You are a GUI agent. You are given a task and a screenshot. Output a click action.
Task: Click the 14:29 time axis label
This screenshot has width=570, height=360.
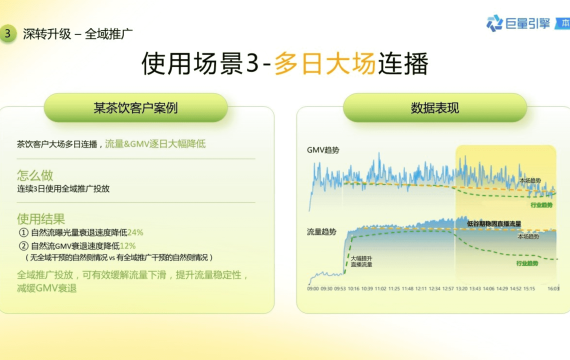pyautogui.click(x=502, y=288)
